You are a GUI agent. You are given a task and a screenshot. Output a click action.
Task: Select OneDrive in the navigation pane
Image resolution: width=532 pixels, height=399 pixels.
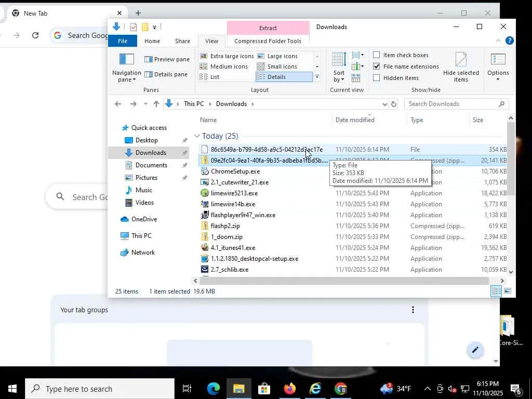[144, 219]
